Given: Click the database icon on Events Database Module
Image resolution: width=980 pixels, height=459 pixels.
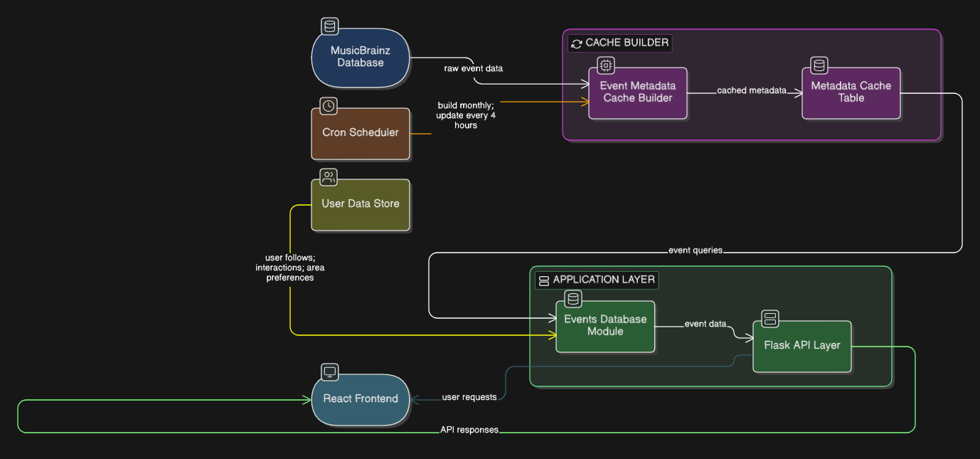Looking at the screenshot, I should pyautogui.click(x=573, y=299).
